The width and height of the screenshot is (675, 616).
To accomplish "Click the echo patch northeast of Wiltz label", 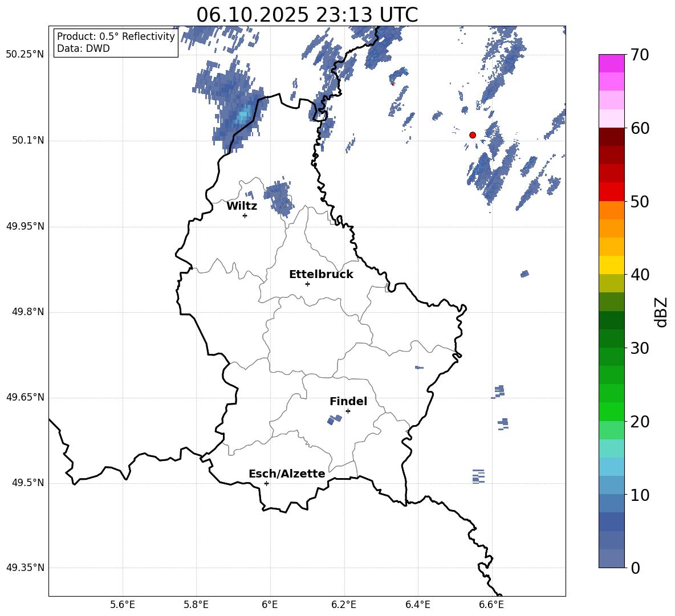I will (x=279, y=197).
